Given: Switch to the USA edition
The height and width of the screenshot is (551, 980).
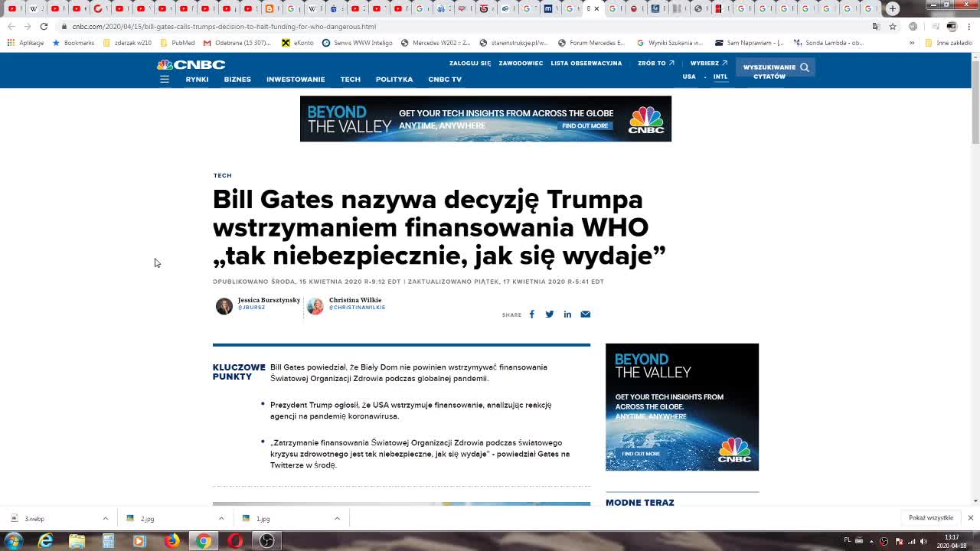Looking at the screenshot, I should click(689, 77).
